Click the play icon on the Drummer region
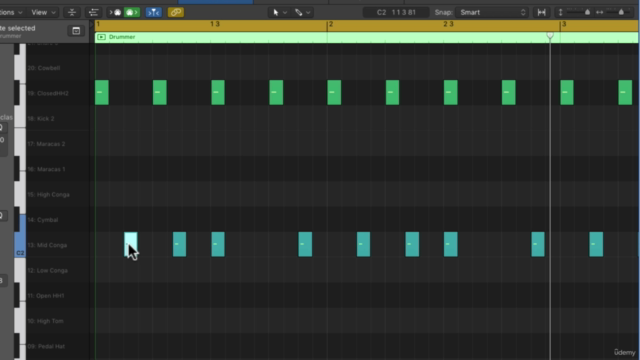The width and height of the screenshot is (640, 360). 101,37
